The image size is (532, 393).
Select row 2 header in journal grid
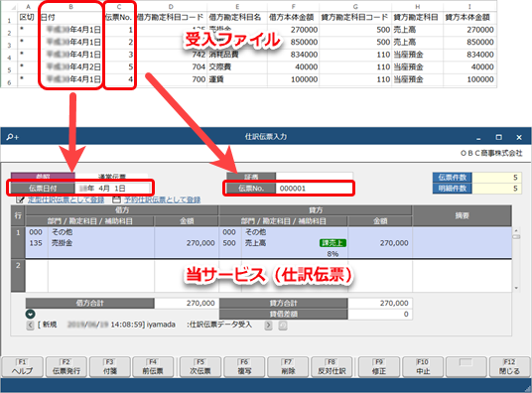[18, 276]
